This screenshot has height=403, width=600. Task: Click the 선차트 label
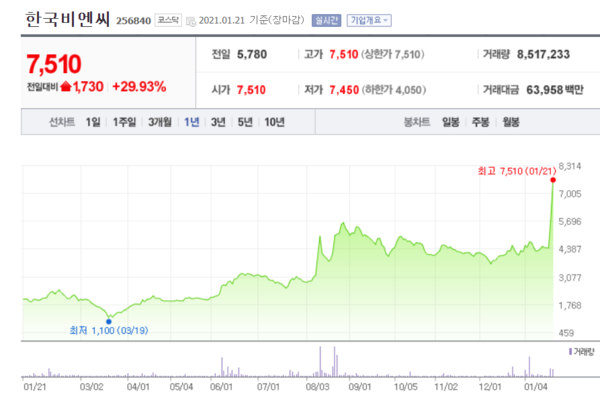(x=62, y=122)
